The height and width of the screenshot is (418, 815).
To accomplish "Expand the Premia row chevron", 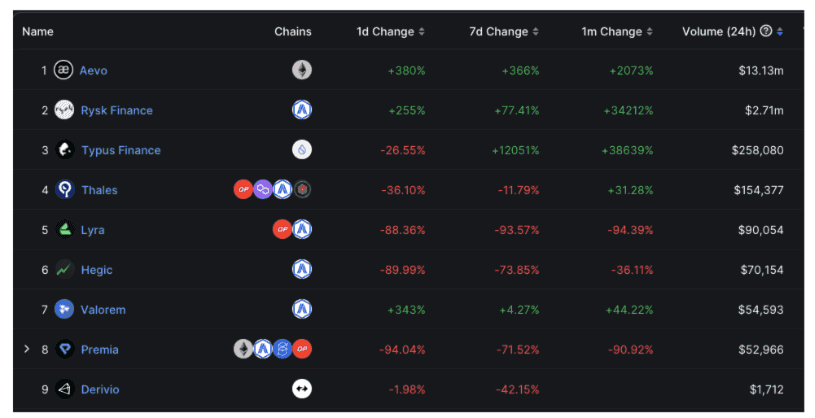I will (27, 349).
